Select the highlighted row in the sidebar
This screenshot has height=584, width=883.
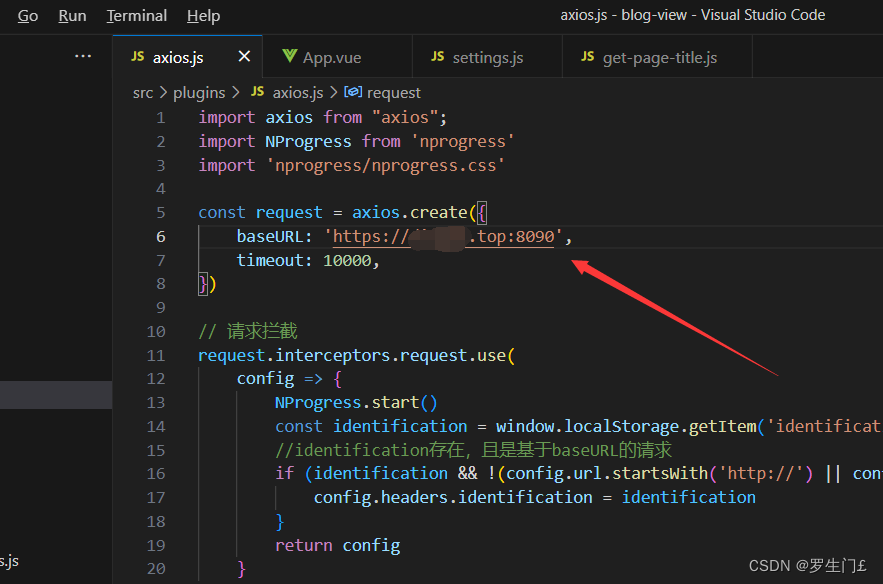(x=56, y=395)
